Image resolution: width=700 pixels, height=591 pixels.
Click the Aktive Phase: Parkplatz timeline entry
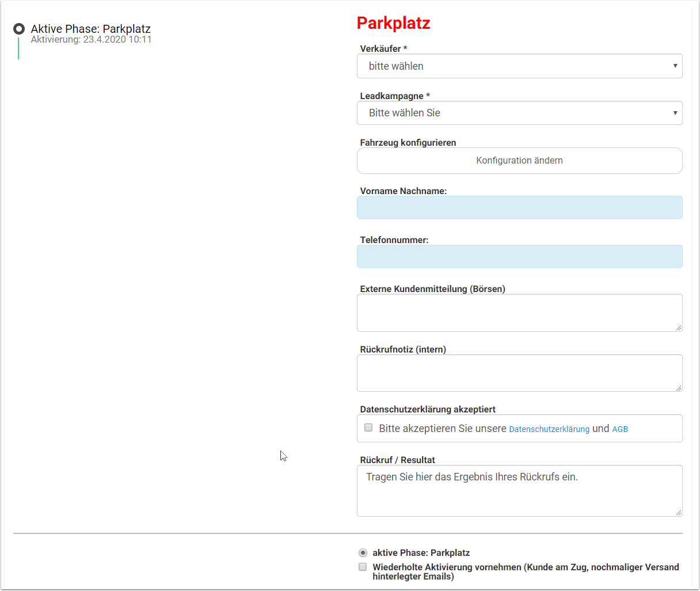click(90, 29)
